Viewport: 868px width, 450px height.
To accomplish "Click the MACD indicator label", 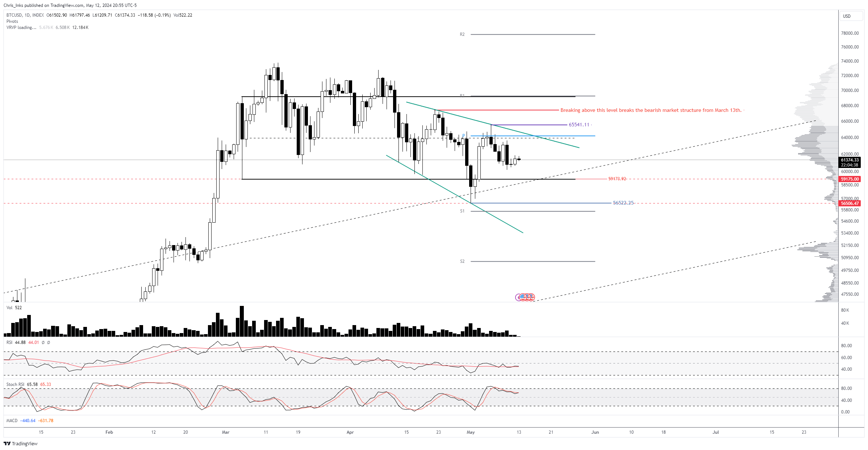I will pos(12,421).
